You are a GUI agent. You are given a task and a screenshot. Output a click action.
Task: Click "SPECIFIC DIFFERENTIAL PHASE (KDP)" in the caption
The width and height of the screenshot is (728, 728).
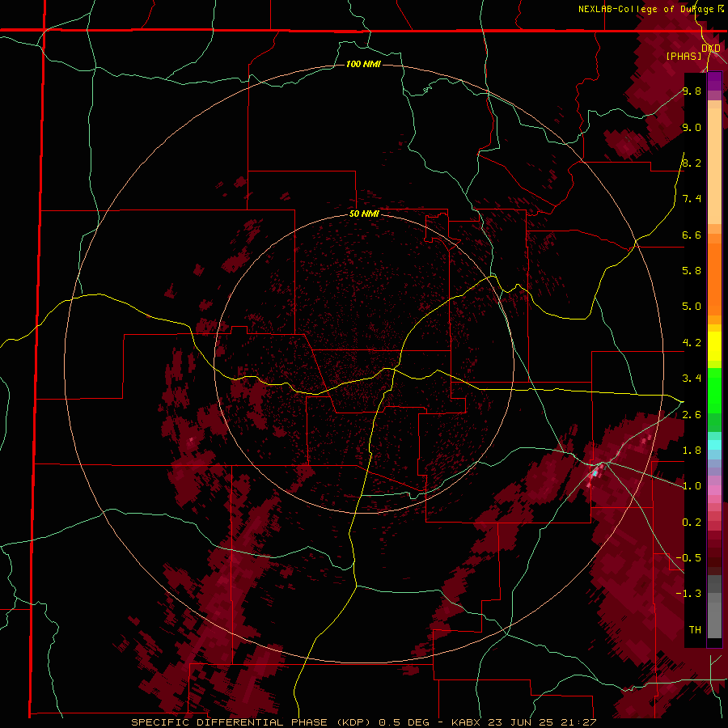[253, 722]
